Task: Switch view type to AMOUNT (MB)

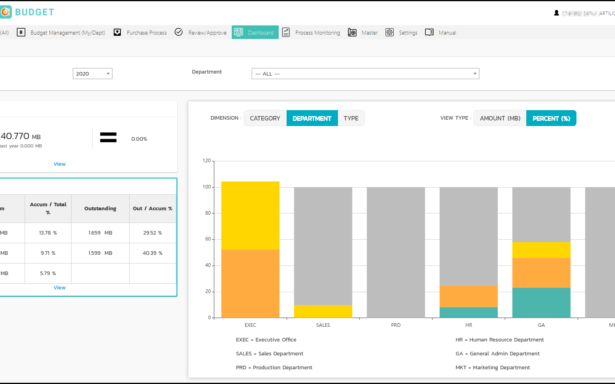Action: 500,118
